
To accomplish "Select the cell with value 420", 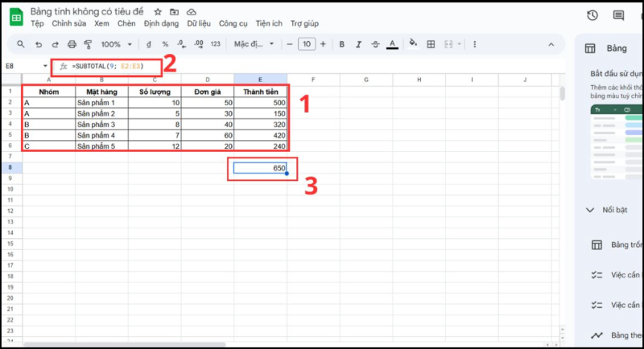I will [x=260, y=135].
